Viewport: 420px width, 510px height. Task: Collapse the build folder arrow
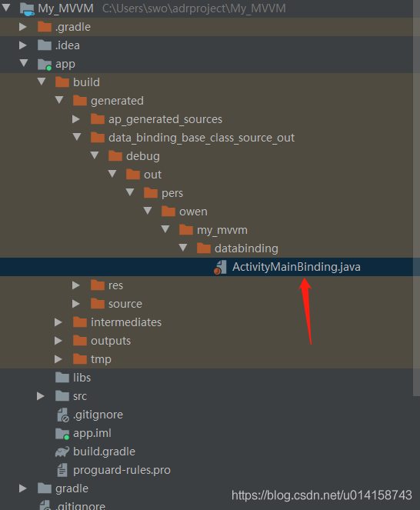coord(42,82)
